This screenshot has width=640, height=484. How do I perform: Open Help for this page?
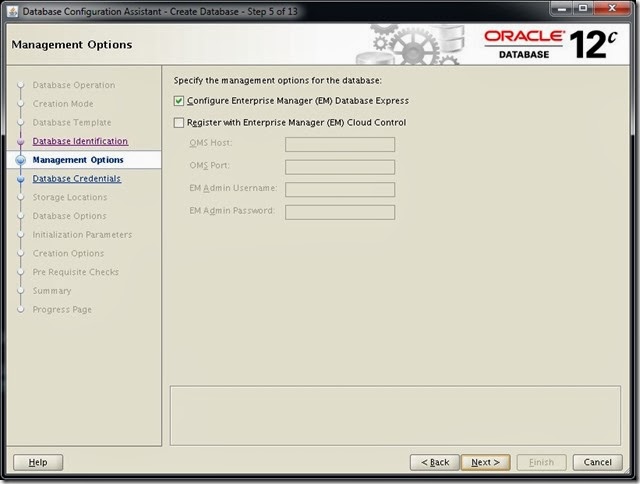(x=38, y=462)
